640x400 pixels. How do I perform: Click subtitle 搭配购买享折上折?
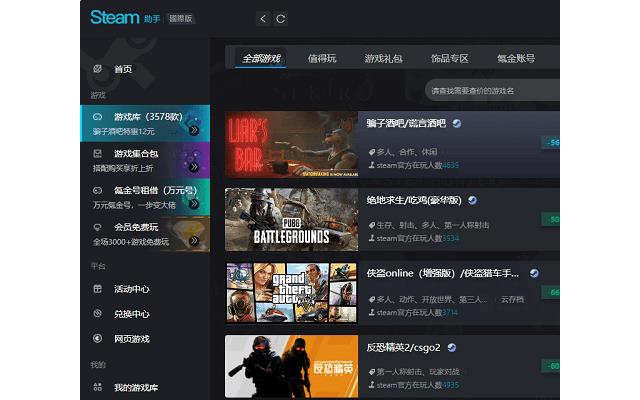click(x=123, y=168)
